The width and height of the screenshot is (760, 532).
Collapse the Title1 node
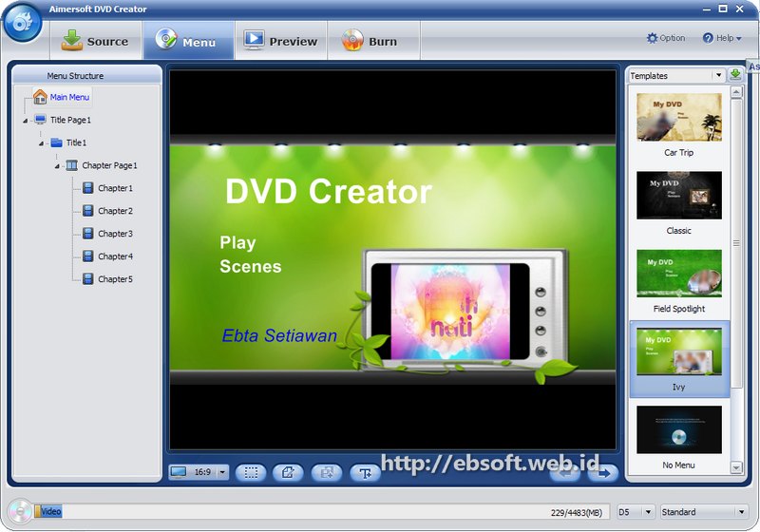pos(41,143)
